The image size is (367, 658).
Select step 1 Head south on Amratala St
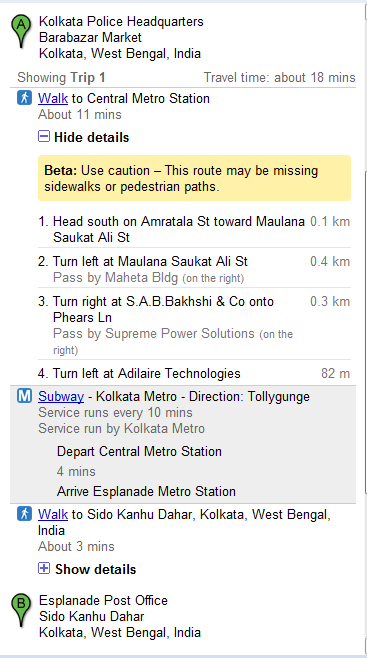pyautogui.click(x=194, y=229)
